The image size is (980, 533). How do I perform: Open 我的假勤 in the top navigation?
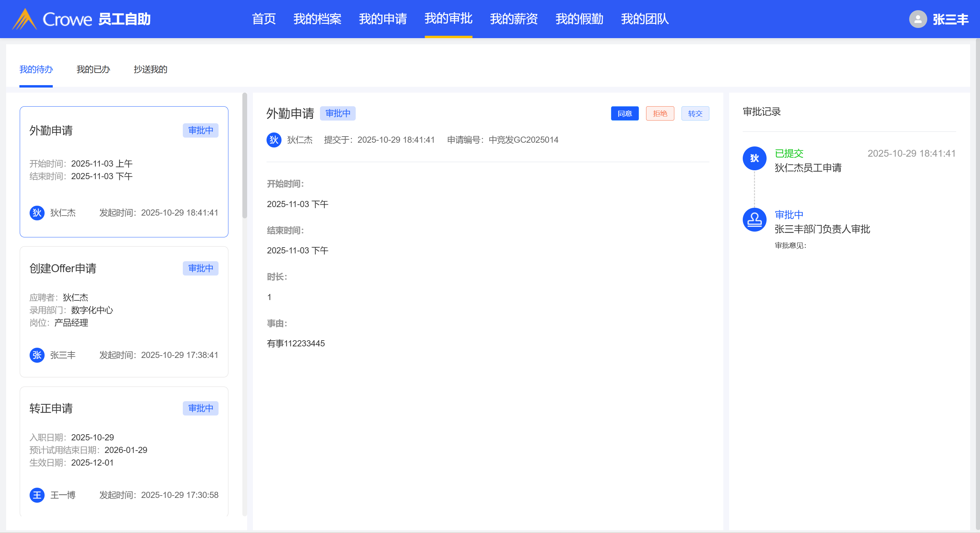[x=579, y=19]
